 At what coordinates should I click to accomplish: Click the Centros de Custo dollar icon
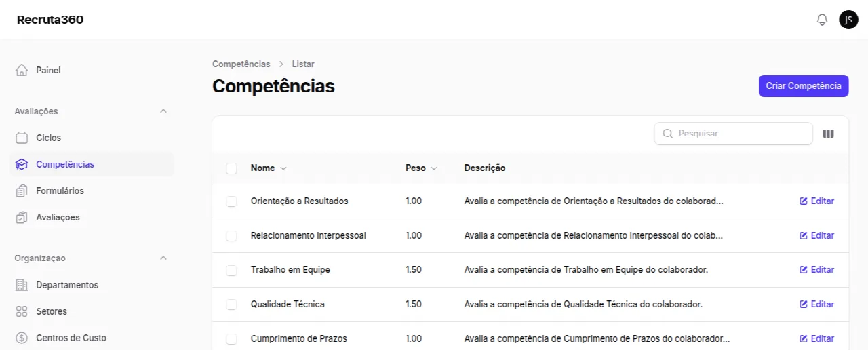(x=22, y=338)
